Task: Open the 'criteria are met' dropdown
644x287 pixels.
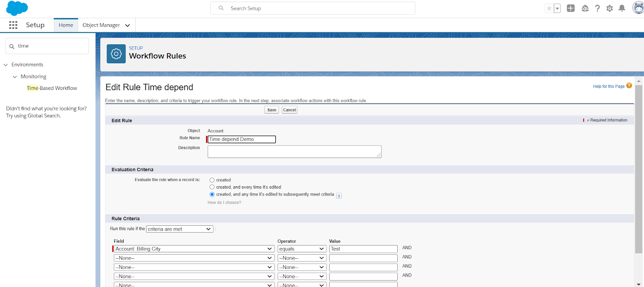Action: pyautogui.click(x=180, y=229)
